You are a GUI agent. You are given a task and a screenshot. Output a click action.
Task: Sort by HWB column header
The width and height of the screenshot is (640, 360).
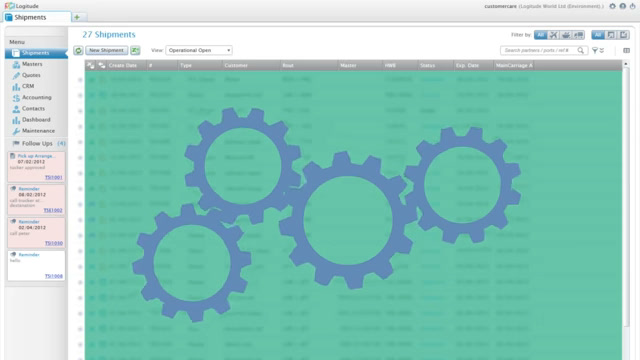click(x=400, y=65)
